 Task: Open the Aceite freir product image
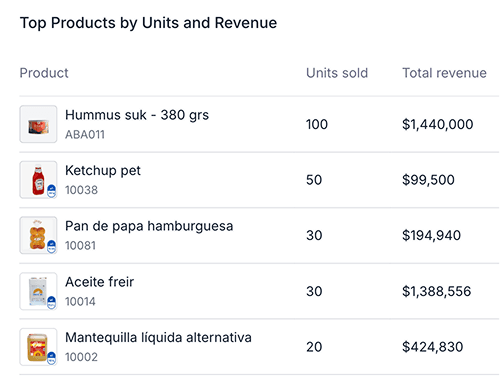tap(38, 291)
